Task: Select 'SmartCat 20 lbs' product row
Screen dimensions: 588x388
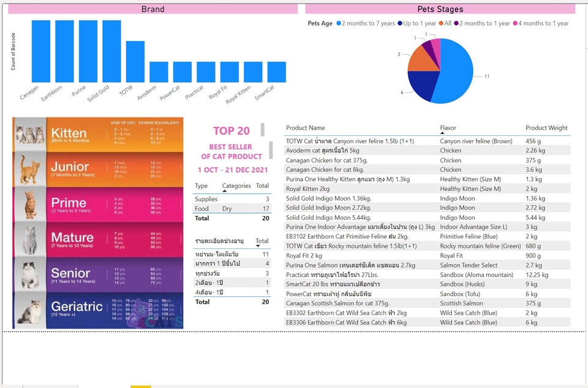Action: [x=427, y=284]
